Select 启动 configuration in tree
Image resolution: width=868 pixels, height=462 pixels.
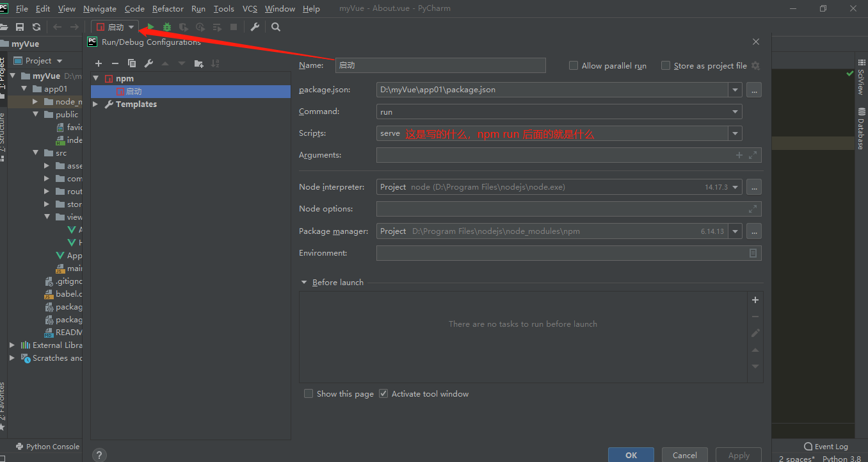191,92
